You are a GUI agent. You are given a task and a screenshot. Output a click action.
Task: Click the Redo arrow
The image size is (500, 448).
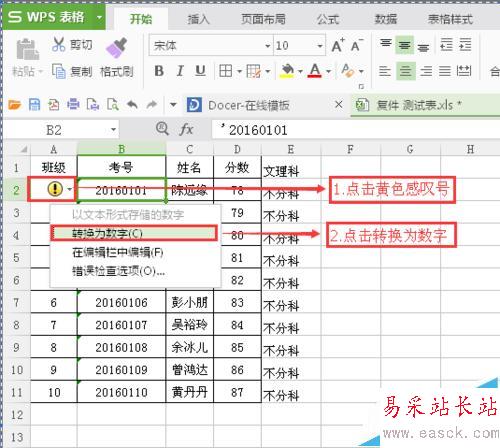[152, 105]
